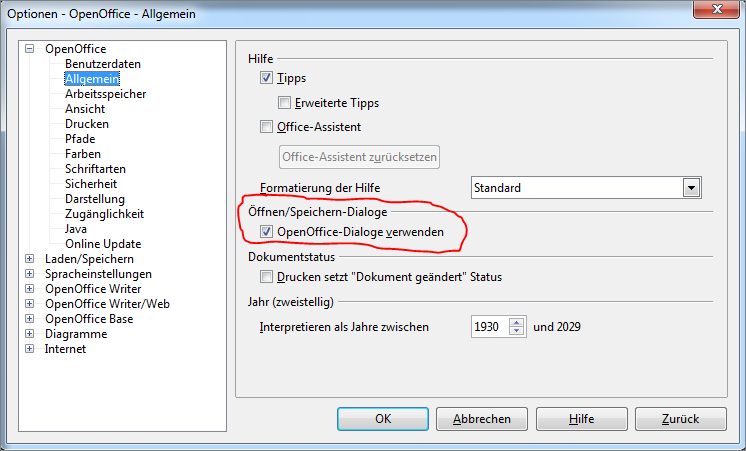
Task: Select the OpenOffice Writer tree label
Action: [x=93, y=289]
